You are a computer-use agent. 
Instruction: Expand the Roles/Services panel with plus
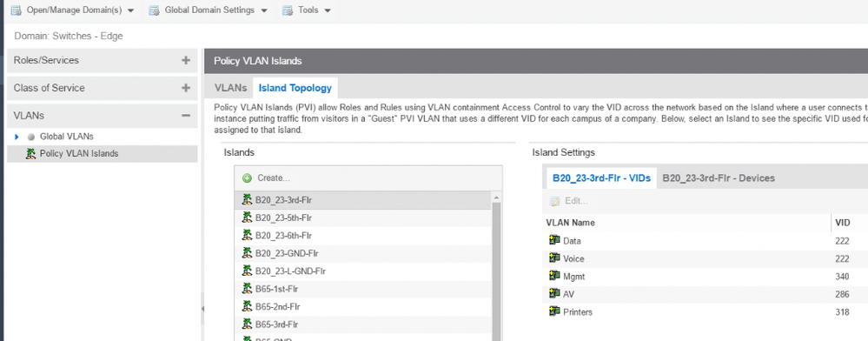(x=185, y=60)
